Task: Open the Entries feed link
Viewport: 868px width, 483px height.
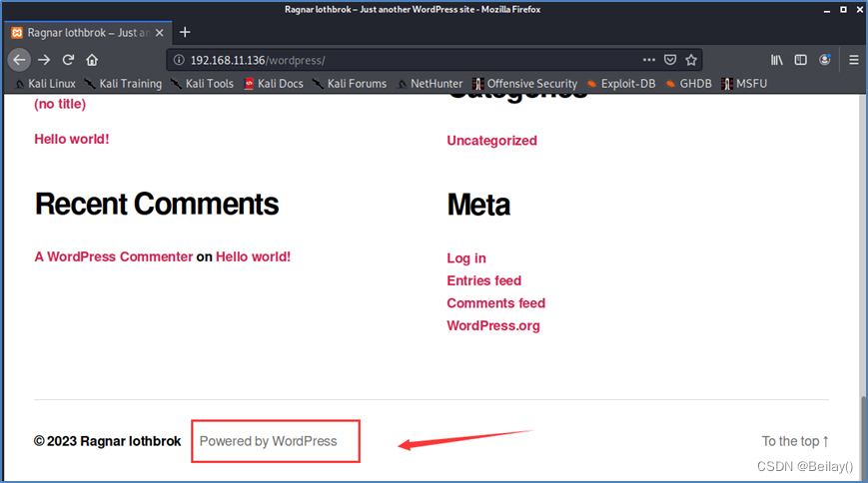Action: pos(484,280)
